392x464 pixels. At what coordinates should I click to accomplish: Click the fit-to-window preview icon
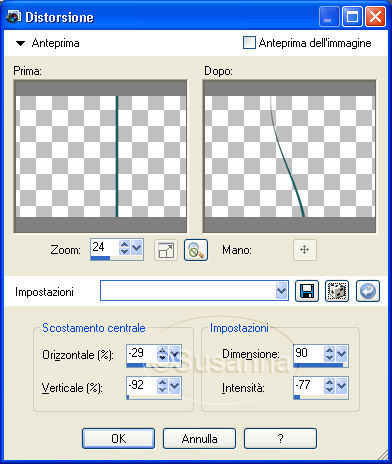click(166, 250)
